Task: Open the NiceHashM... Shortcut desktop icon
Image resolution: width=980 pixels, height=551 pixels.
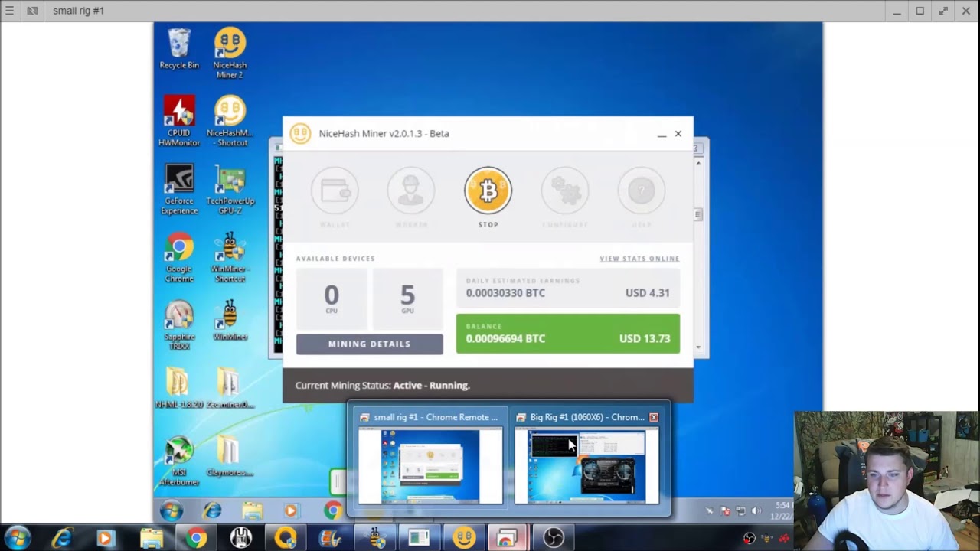Action: 230,121
